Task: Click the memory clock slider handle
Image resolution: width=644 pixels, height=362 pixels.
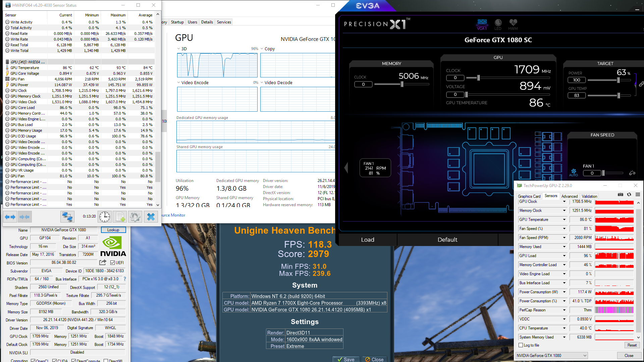Action: coord(402,84)
